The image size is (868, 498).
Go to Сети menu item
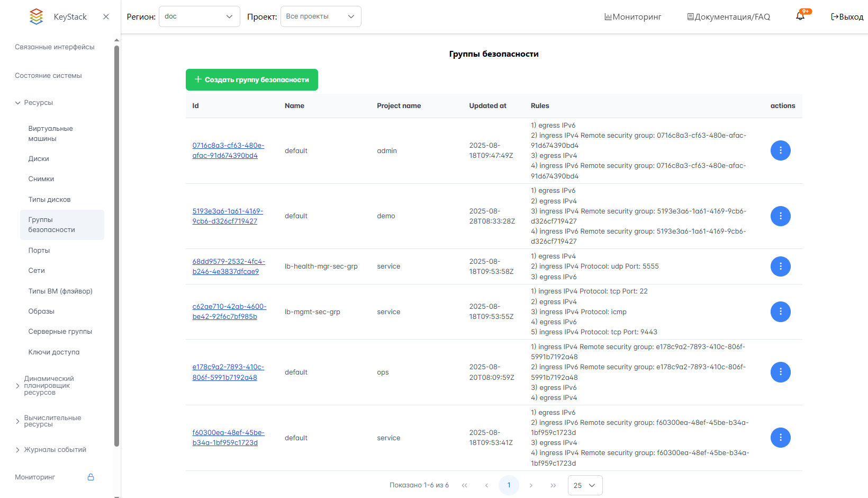[37, 271]
